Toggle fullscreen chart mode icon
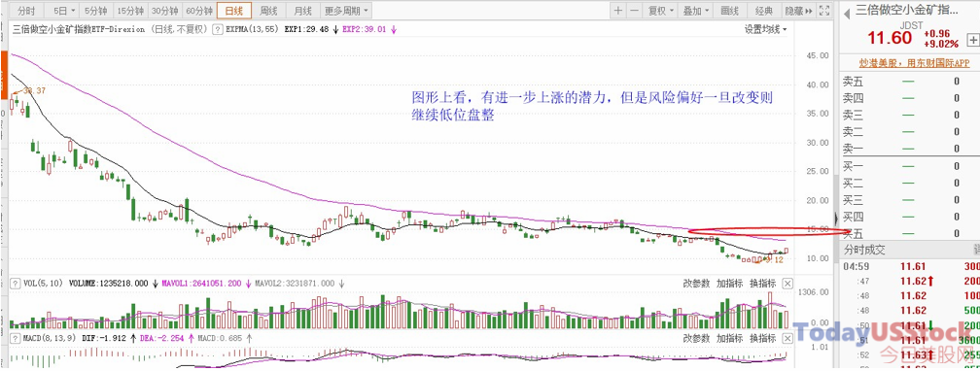 click(x=824, y=11)
